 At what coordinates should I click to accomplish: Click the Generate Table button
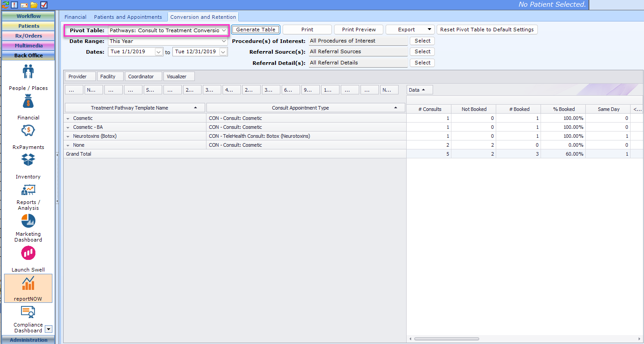tap(256, 29)
